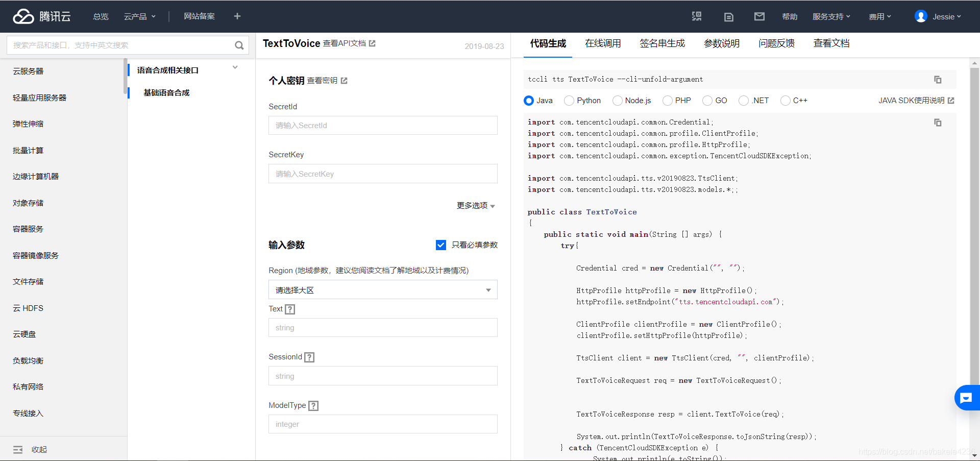
Task: Open 专线接入 in the product list
Action: coord(28,414)
